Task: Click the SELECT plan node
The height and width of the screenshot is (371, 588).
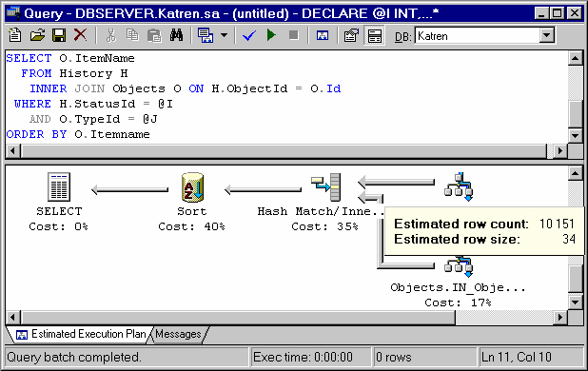Action: tap(59, 202)
